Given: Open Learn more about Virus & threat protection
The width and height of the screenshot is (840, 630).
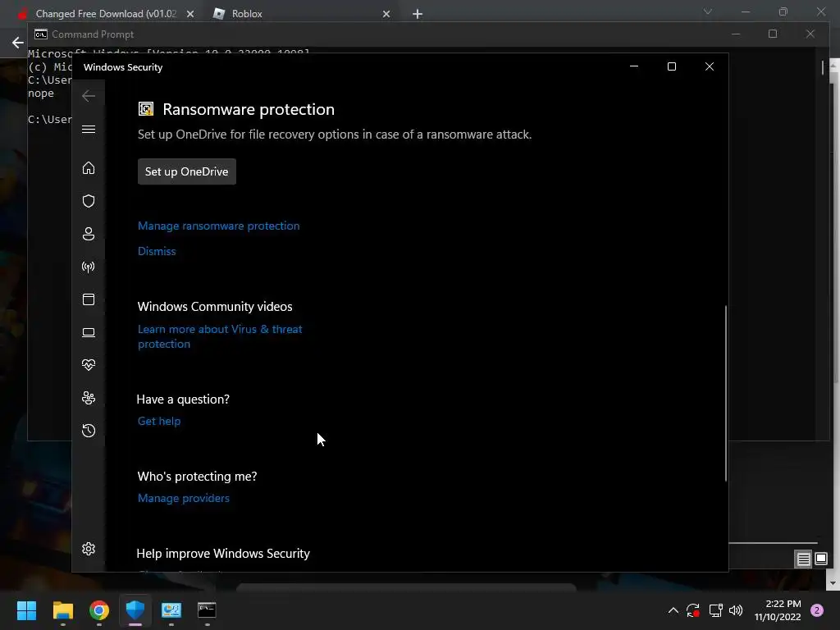Looking at the screenshot, I should 220,336.
